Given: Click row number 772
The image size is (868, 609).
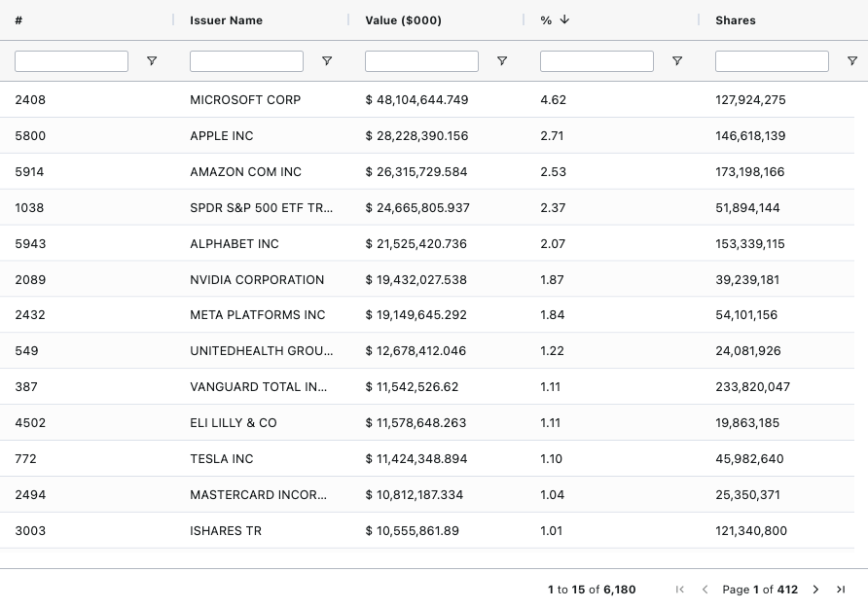Looking at the screenshot, I should [25, 458].
